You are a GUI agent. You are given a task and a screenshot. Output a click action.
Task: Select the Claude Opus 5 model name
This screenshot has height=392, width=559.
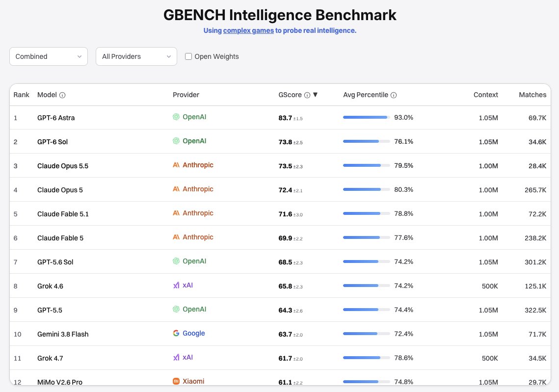coord(60,190)
